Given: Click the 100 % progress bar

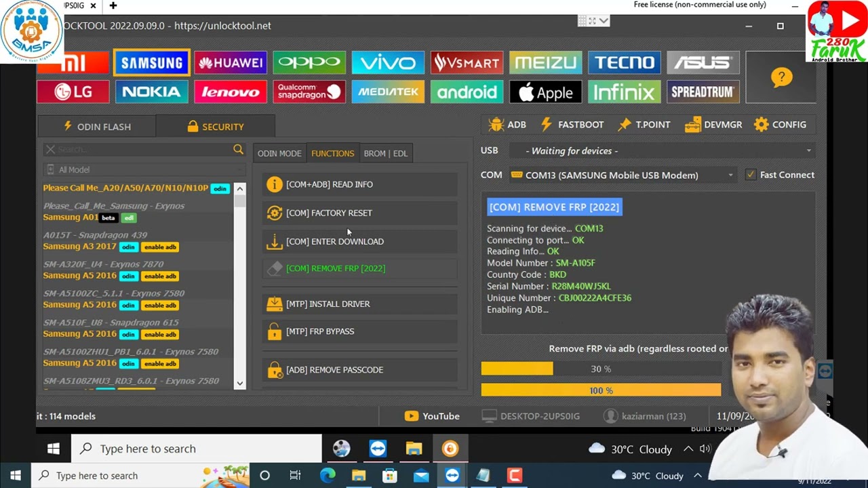Looking at the screenshot, I should pyautogui.click(x=601, y=390).
